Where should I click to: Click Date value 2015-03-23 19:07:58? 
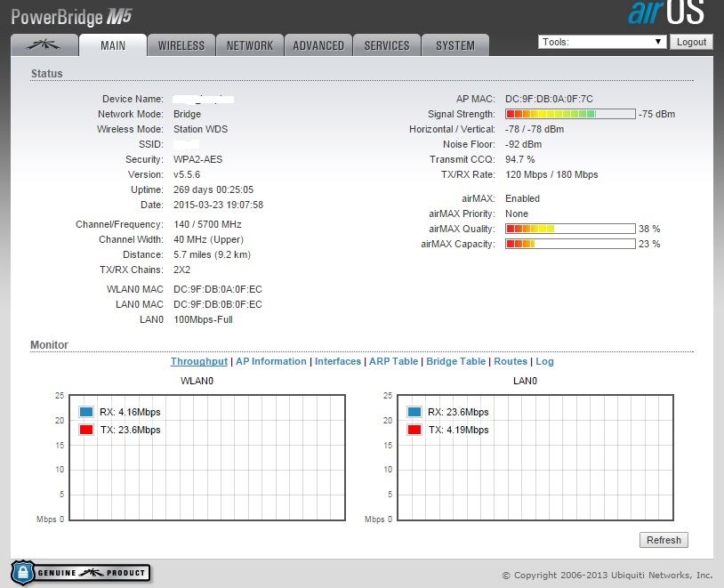click(x=219, y=205)
